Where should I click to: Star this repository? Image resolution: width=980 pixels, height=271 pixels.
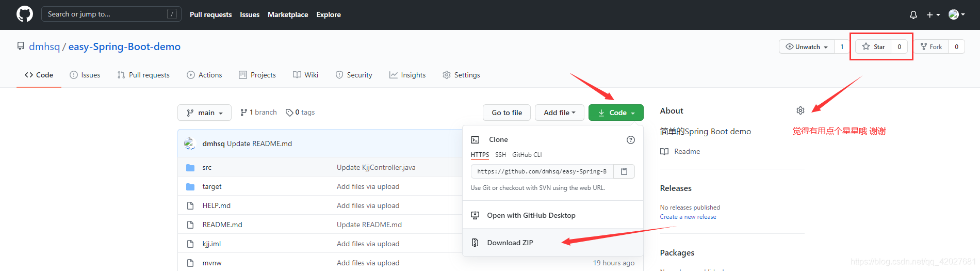874,46
